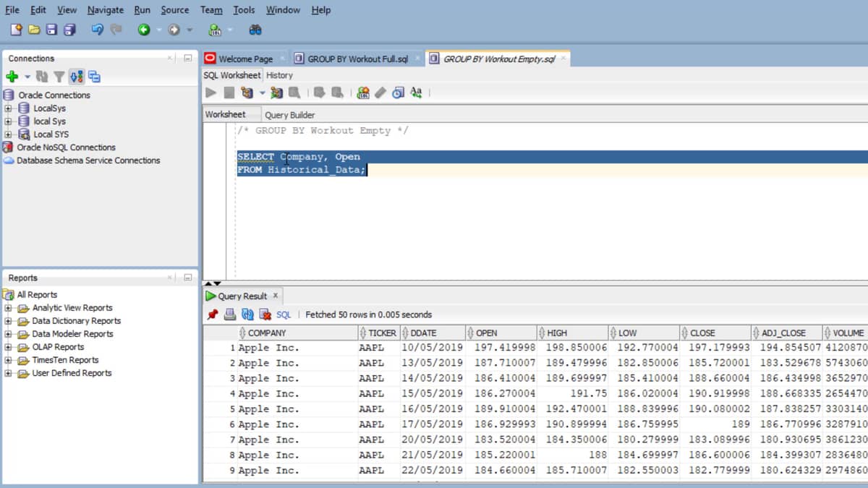Click the Print icon in Query Result toolbar
The height and width of the screenshot is (488, 868).
(x=230, y=314)
